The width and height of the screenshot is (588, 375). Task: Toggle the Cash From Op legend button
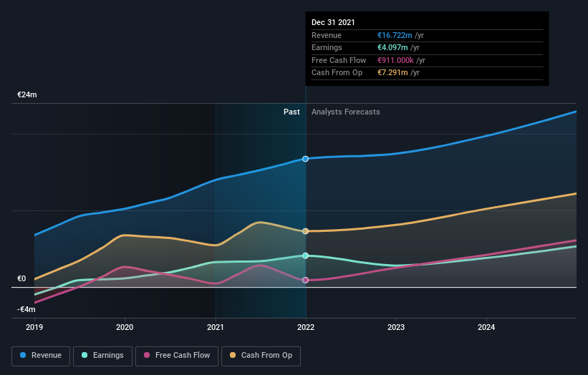tap(261, 356)
